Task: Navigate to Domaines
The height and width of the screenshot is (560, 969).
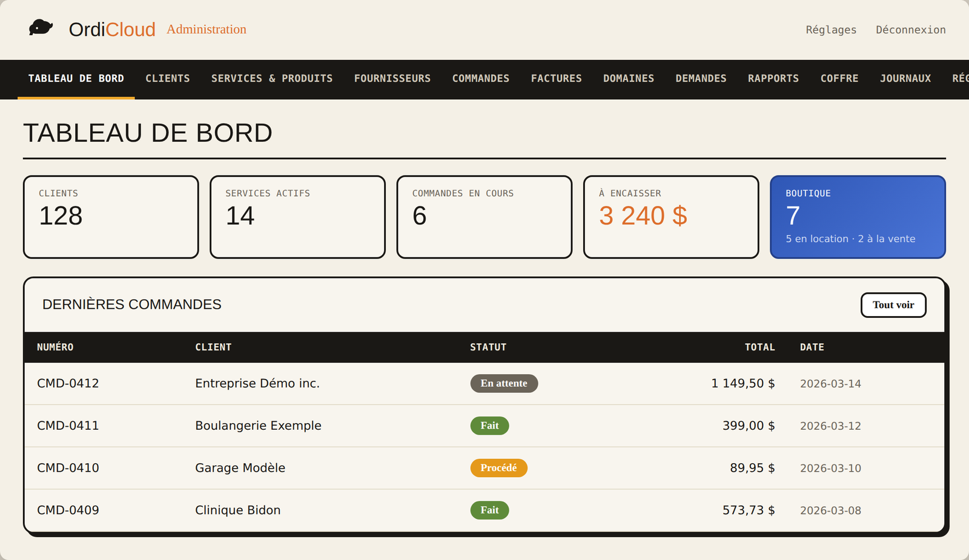Action: 629,79
